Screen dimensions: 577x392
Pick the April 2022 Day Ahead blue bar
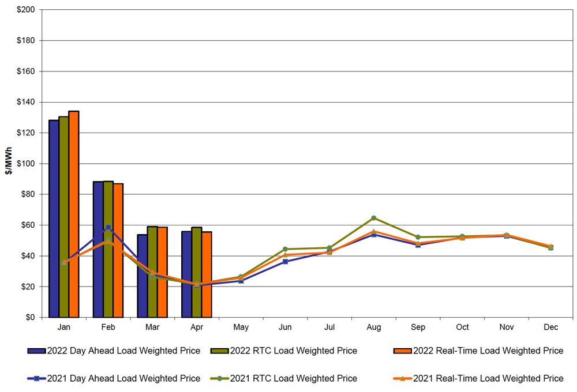coord(186,274)
